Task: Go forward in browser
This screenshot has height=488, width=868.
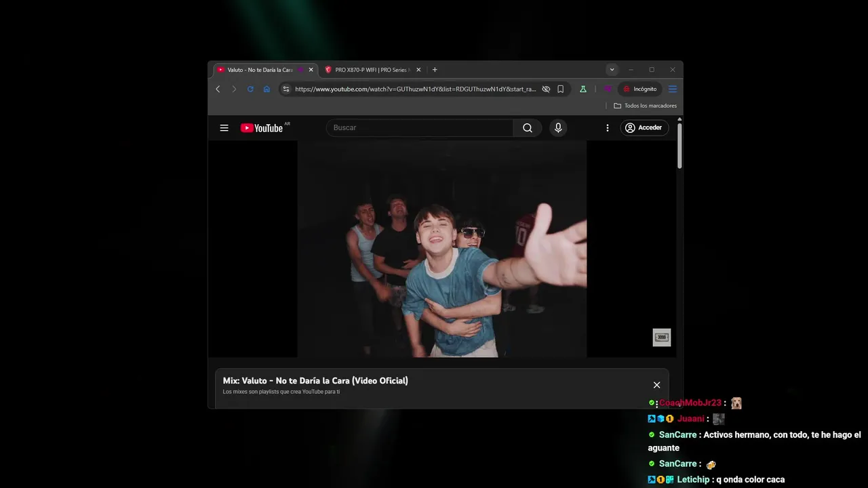Action: click(234, 89)
